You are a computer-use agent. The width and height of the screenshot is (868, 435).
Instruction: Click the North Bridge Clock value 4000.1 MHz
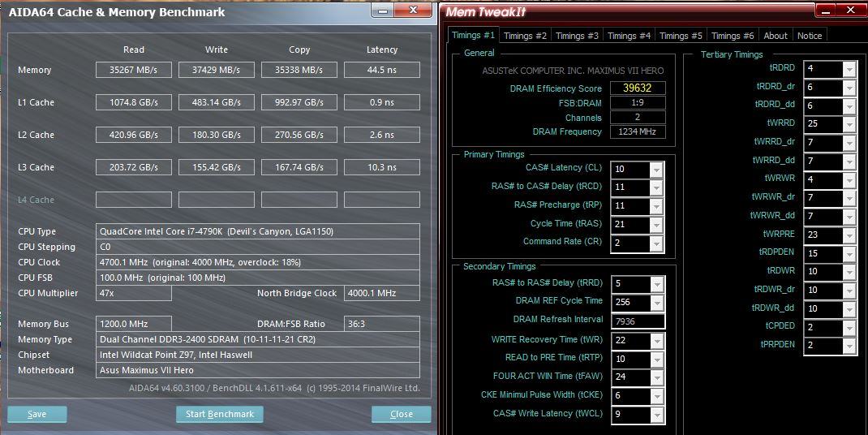(382, 293)
